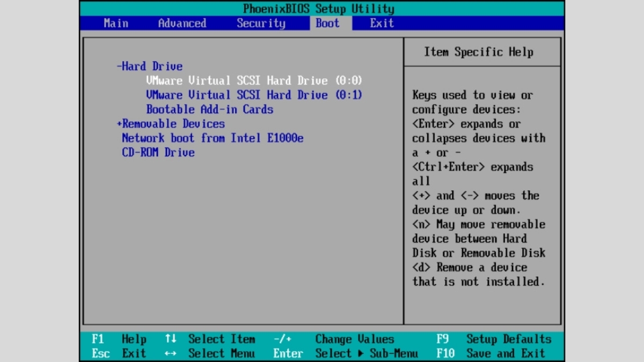
Task: Choose Bootable Add-in Cards entry
Action: pyautogui.click(x=210, y=109)
